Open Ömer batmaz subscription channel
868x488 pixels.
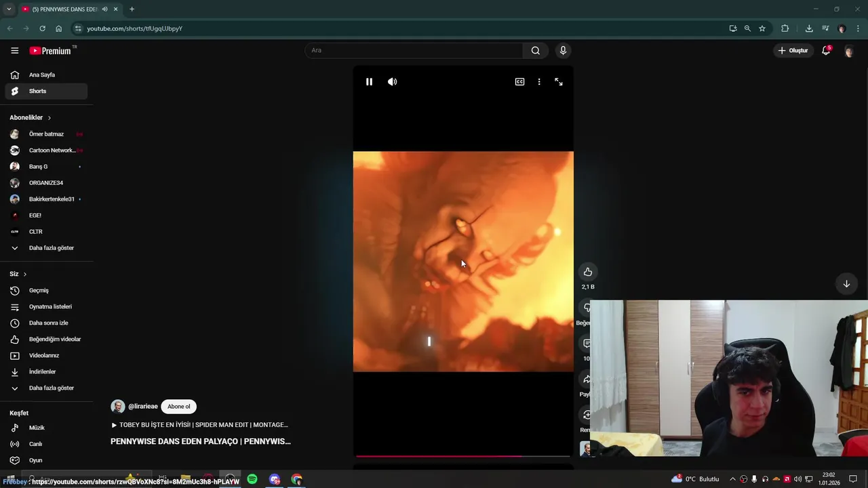pos(46,134)
